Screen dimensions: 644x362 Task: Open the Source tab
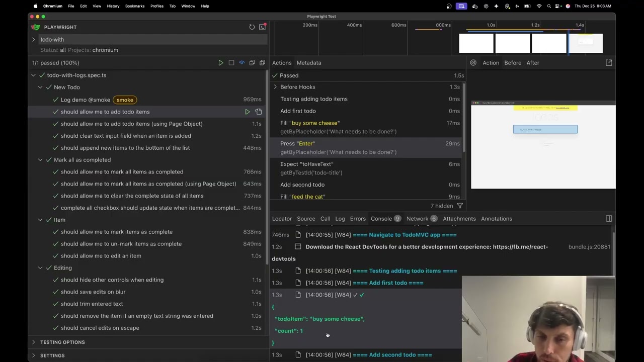[306, 219]
